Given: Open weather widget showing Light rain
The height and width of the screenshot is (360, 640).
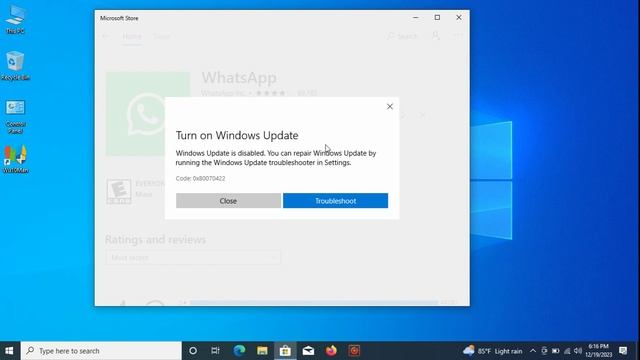Looking at the screenshot, I should pos(492,351).
